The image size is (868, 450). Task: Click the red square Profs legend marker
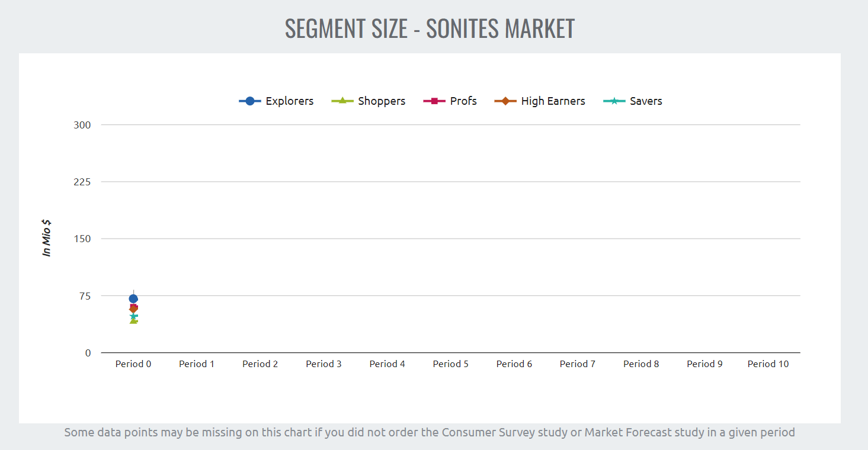[x=434, y=101]
